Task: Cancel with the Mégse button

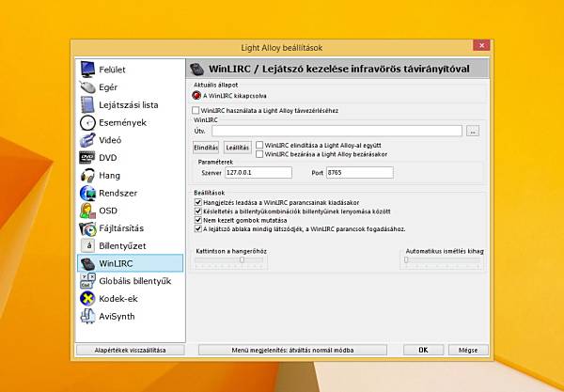Action: point(468,350)
